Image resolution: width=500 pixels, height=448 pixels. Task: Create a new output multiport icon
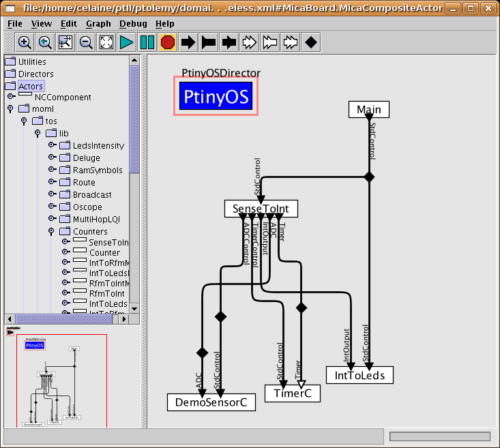(269, 42)
